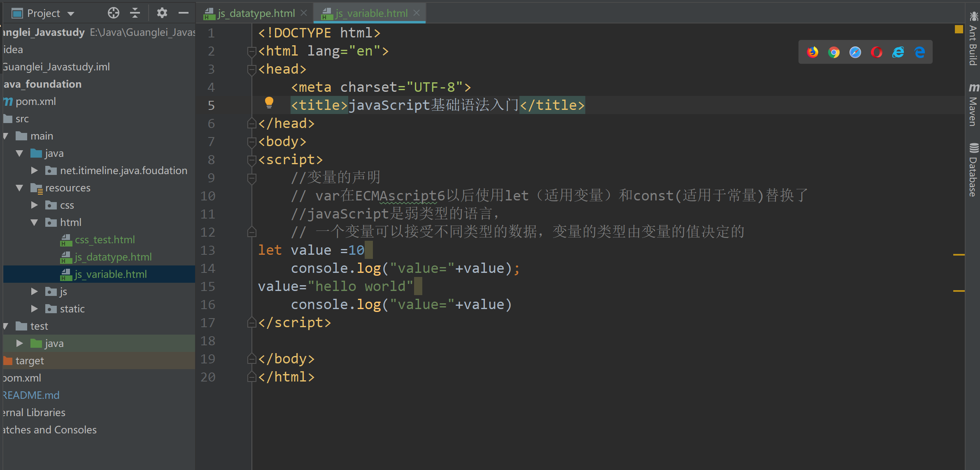Click the warning stripe marker for line 15

(x=959, y=291)
